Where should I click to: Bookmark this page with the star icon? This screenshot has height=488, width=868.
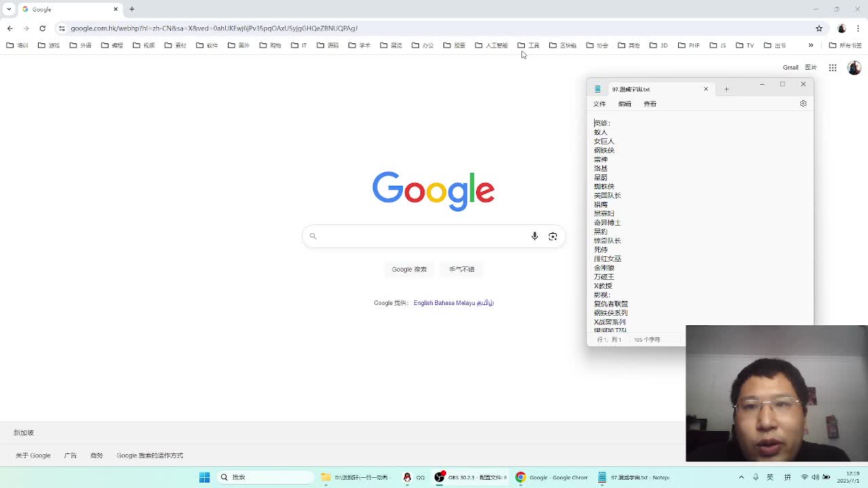pos(819,28)
